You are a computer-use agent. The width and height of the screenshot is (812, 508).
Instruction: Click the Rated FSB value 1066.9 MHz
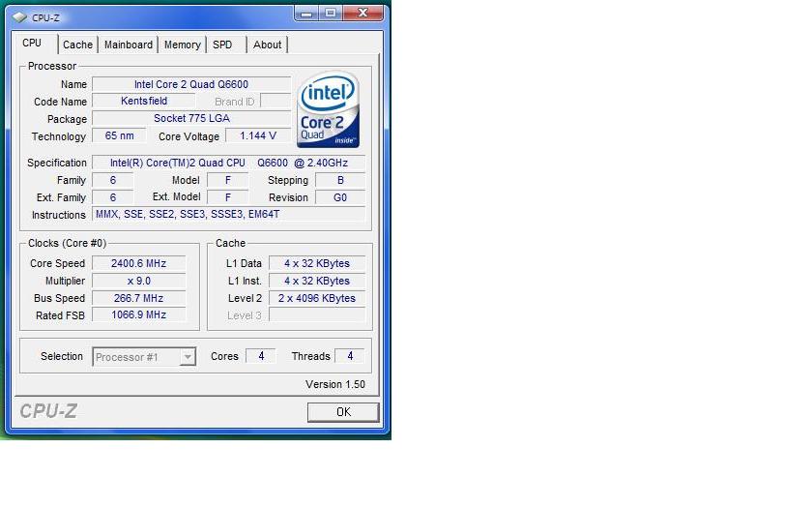click(139, 315)
